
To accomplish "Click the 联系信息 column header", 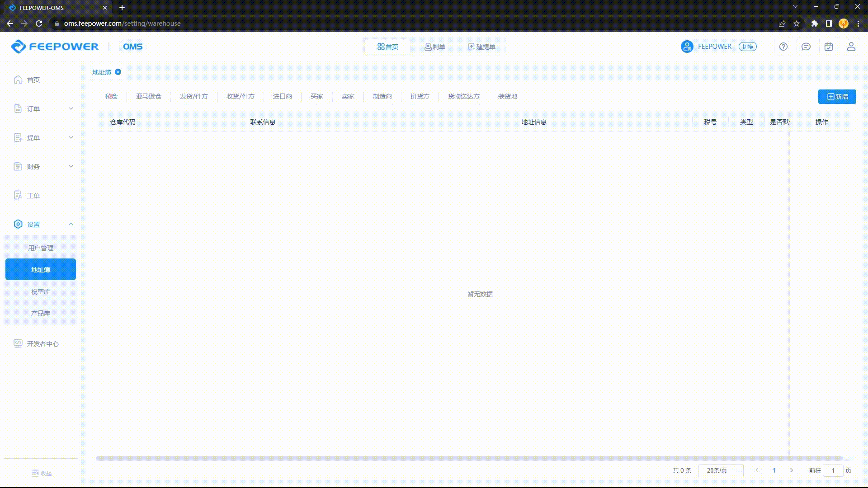I will (x=263, y=122).
